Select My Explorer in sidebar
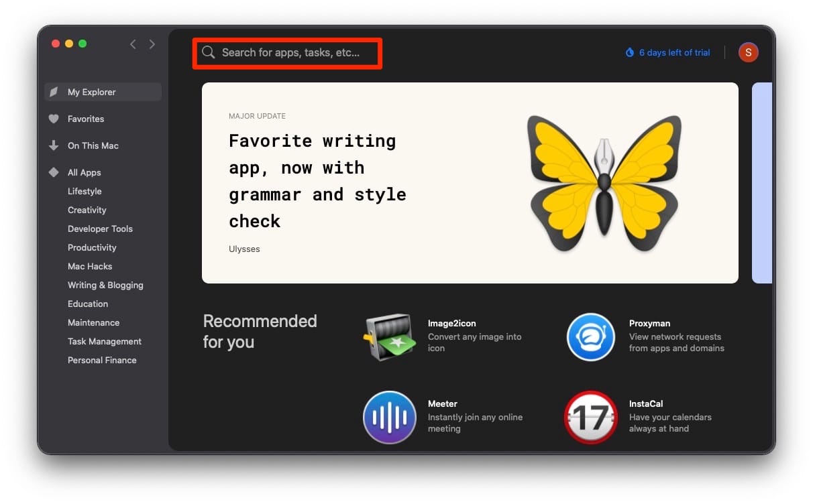The height and width of the screenshot is (504, 813). click(x=103, y=92)
